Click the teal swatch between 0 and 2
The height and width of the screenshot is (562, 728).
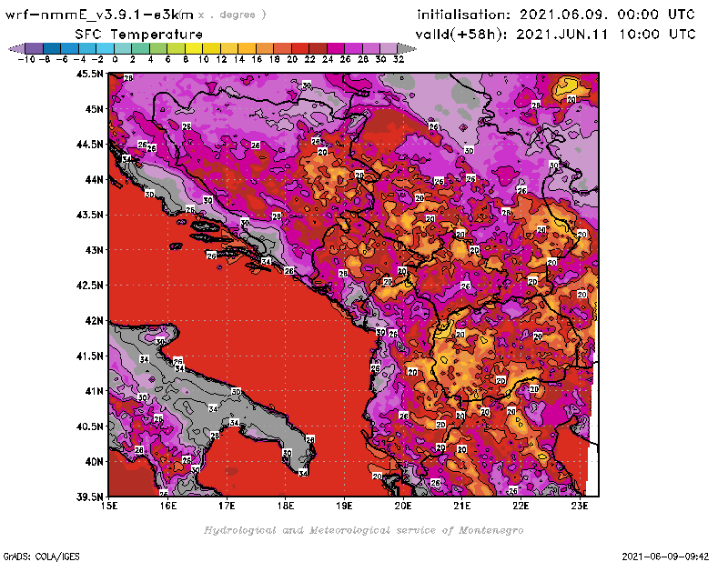pyautogui.click(x=123, y=48)
